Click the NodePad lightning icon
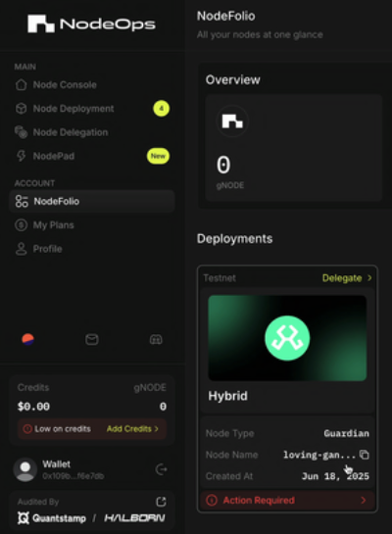Image resolution: width=392 pixels, height=534 pixels. click(22, 156)
